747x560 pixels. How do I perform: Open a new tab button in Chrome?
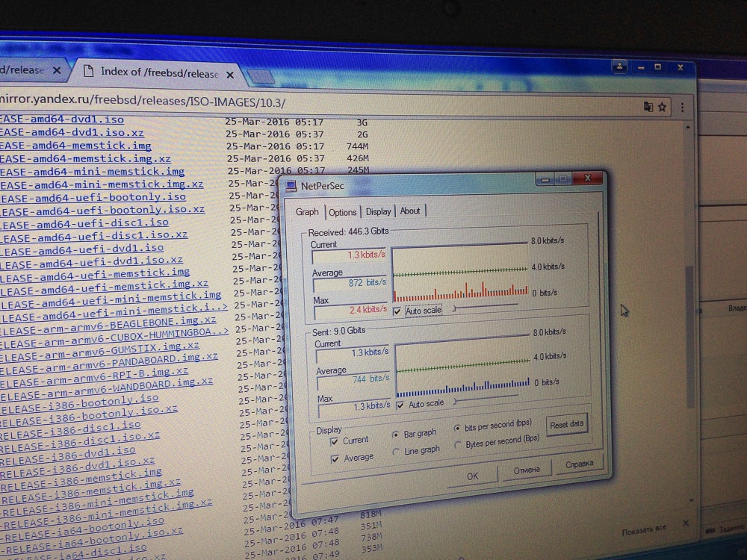tap(260, 76)
